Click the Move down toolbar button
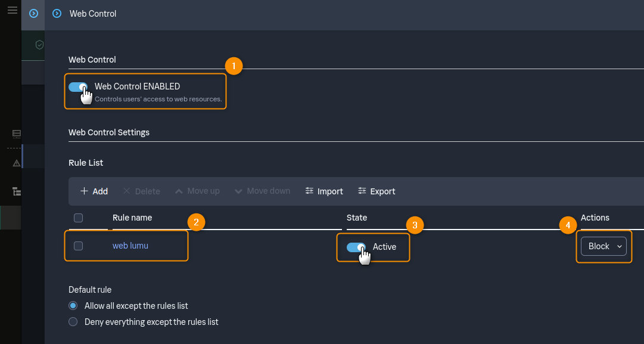 coord(263,191)
